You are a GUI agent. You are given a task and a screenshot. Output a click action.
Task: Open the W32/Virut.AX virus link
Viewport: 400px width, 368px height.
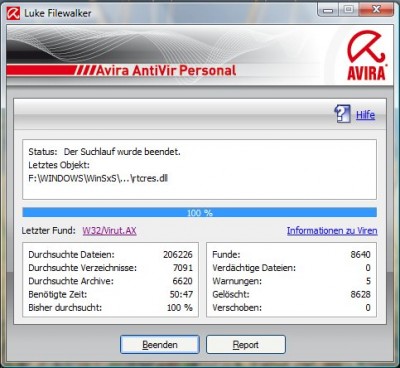109,231
